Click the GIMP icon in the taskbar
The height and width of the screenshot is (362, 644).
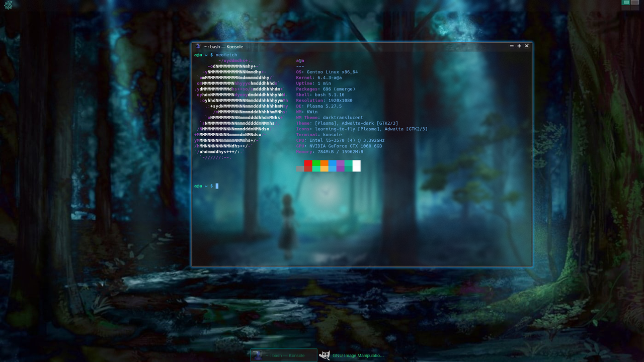(325, 355)
